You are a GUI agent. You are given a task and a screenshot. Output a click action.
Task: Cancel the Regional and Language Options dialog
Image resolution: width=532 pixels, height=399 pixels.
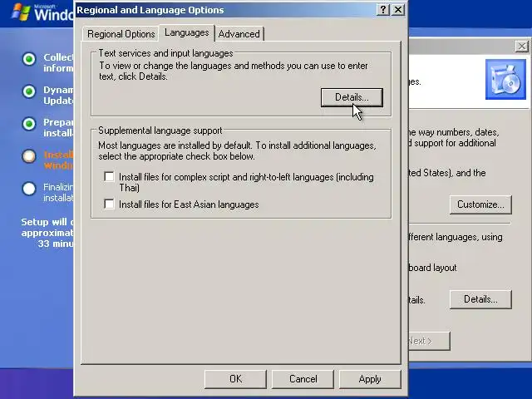(x=303, y=379)
